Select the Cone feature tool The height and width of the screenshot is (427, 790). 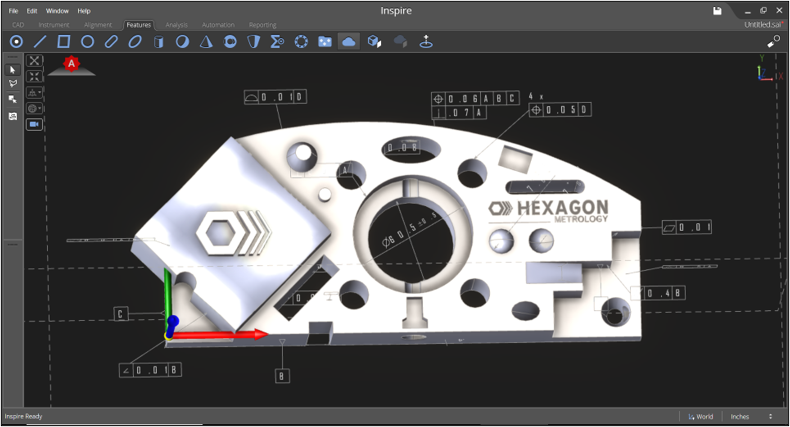tap(206, 42)
